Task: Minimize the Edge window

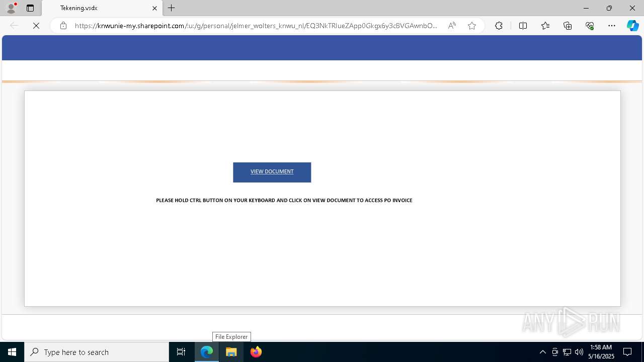Action: [586, 8]
